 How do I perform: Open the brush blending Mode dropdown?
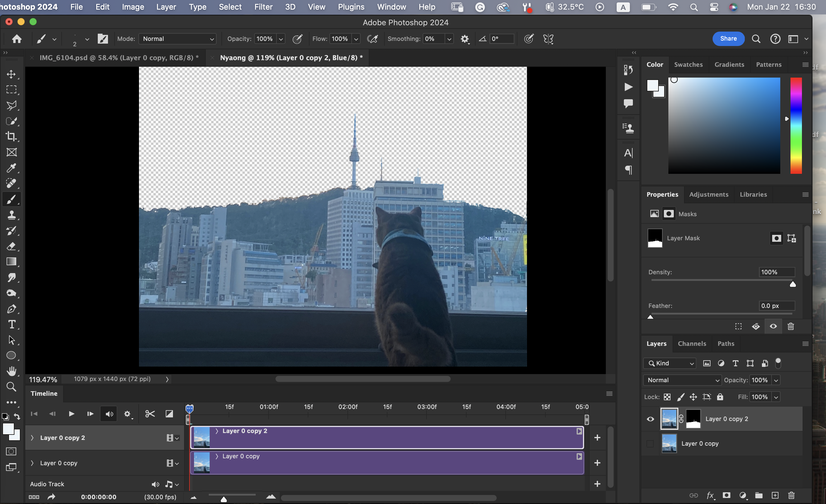[x=178, y=39]
